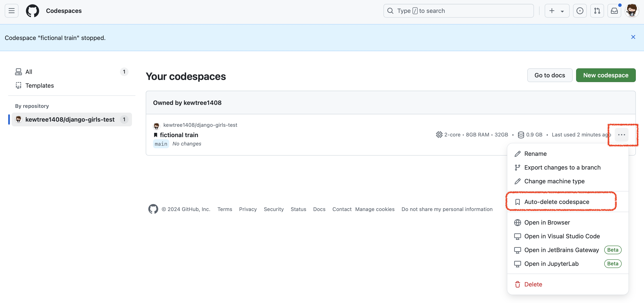Open the notifications inbox icon
Viewport: 644px width, 303px height.
(614, 11)
